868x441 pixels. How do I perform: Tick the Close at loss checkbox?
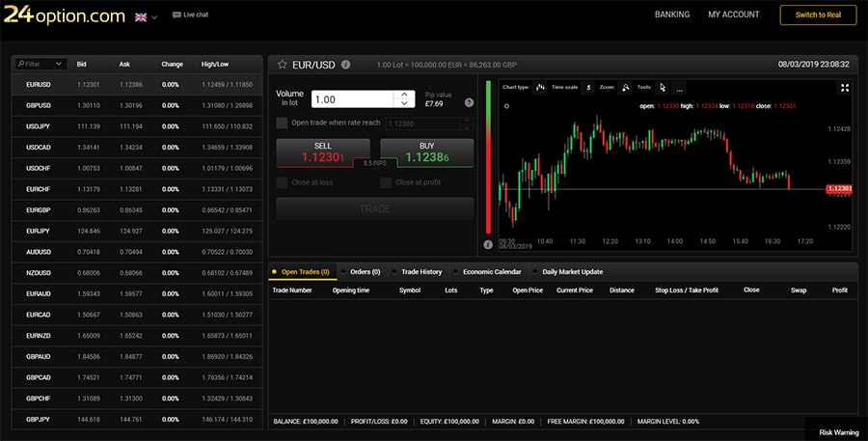282,182
